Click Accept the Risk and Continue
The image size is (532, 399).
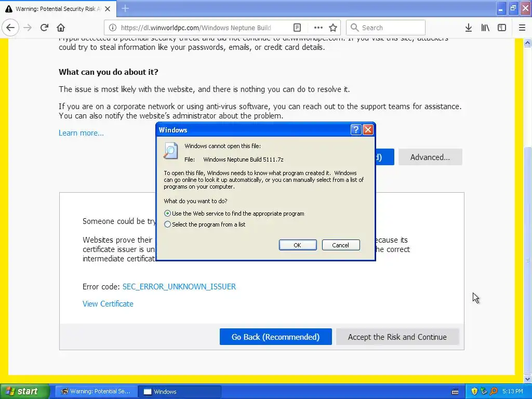[x=397, y=337]
